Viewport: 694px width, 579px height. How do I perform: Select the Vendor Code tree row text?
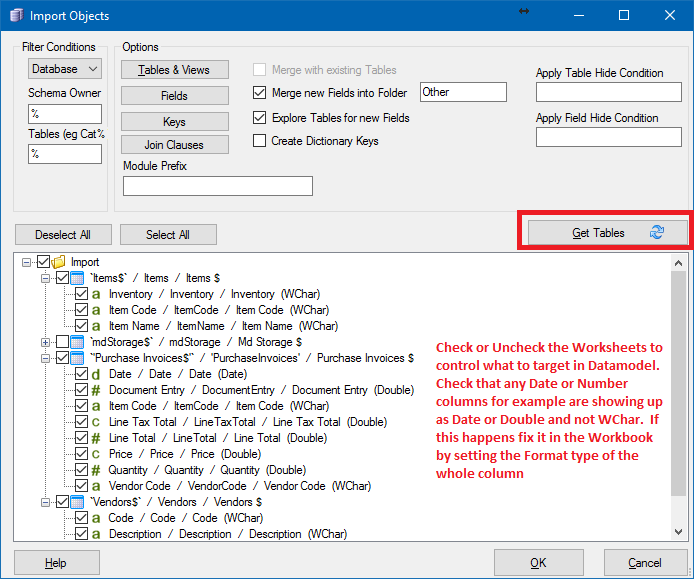[x=240, y=486]
